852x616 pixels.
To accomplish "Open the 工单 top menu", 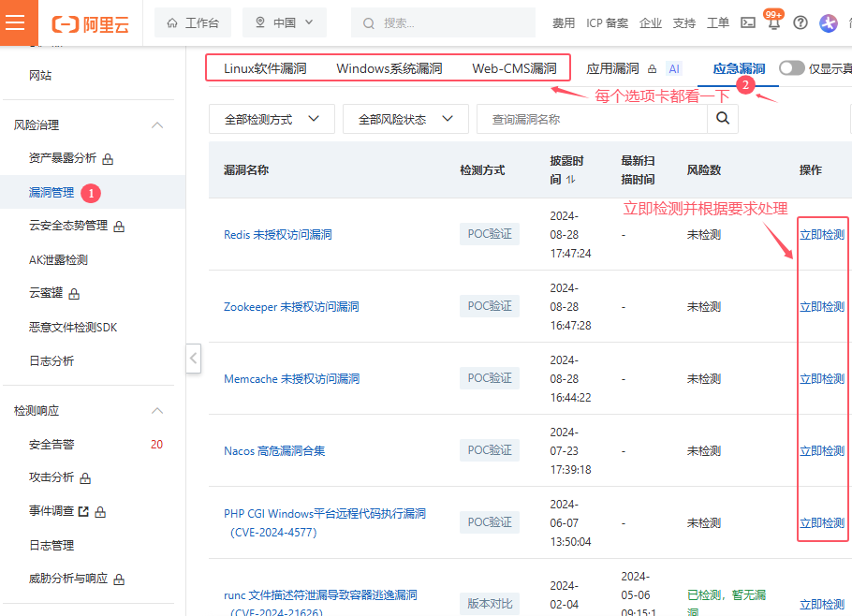I will [x=718, y=22].
